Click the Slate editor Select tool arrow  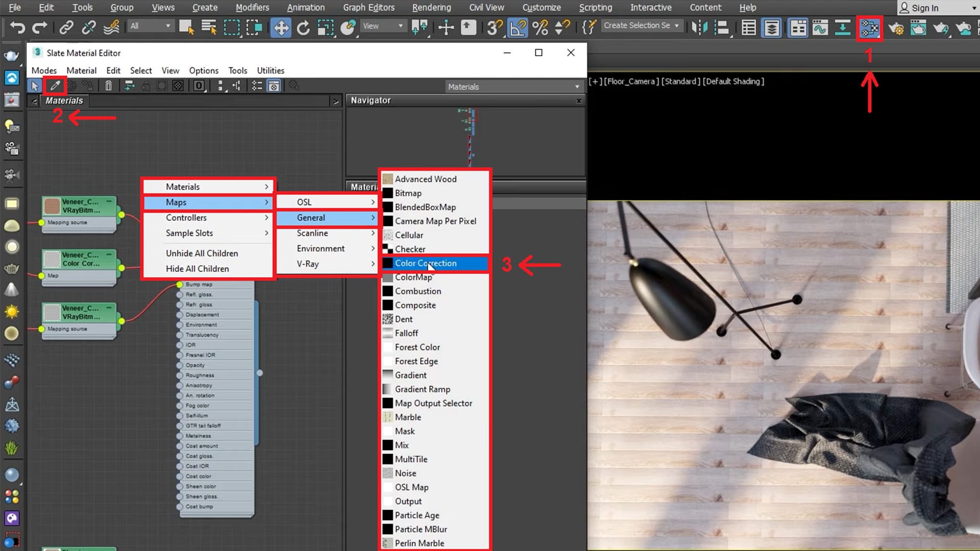35,86
